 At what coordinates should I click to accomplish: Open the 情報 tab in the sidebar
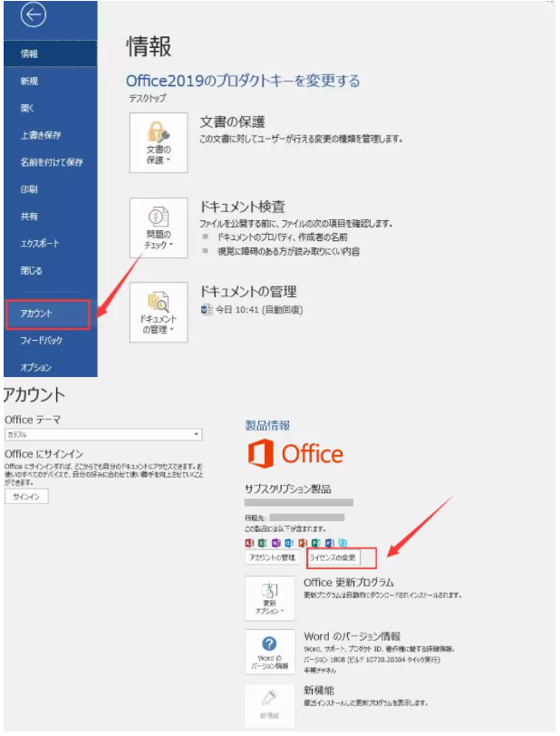[50, 53]
